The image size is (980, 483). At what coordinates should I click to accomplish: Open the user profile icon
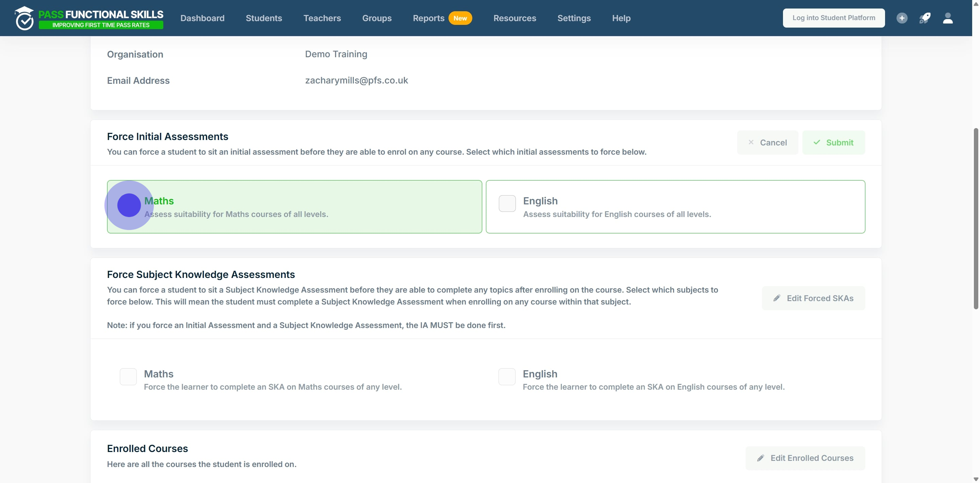(x=948, y=18)
